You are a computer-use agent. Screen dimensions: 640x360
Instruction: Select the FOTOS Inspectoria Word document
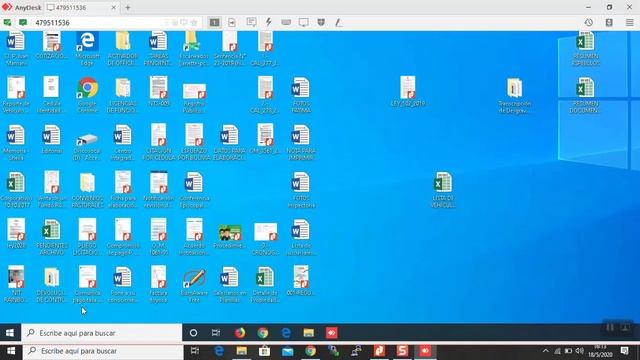coord(301,190)
